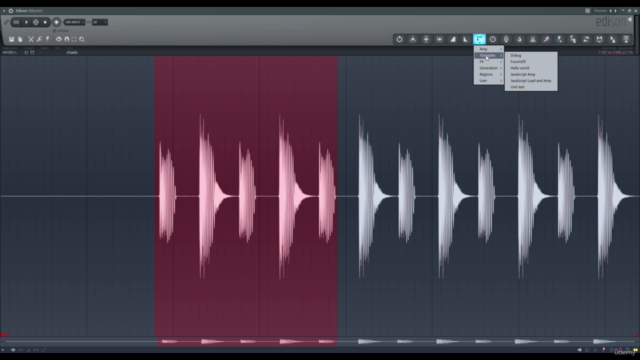Click the circular refresh arrows icon in right toolbar
The image size is (640, 360).
click(586, 39)
